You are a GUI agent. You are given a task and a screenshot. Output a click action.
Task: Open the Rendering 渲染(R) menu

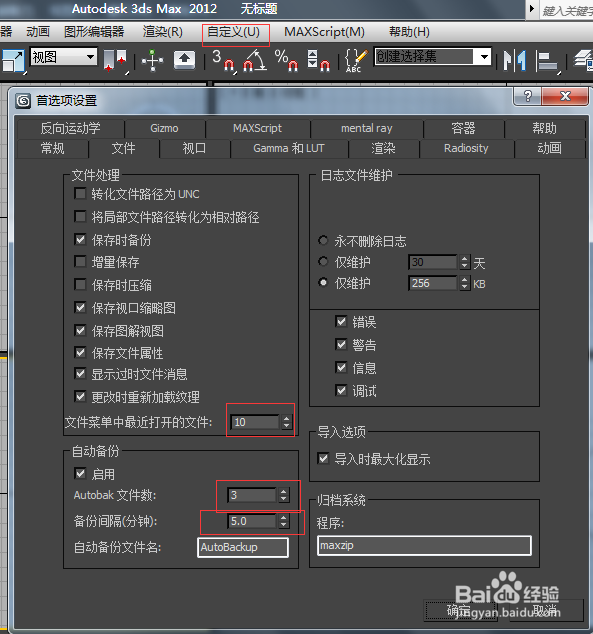pos(162,32)
